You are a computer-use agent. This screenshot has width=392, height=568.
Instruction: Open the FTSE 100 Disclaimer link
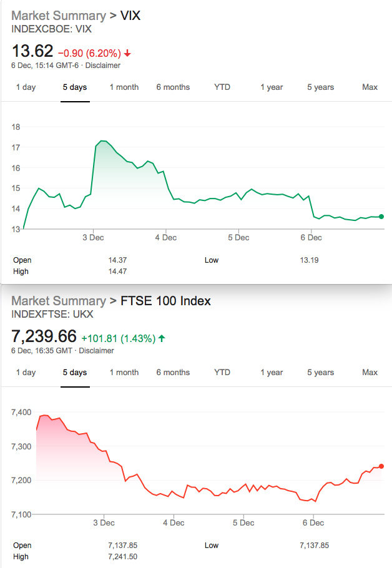[x=96, y=351]
